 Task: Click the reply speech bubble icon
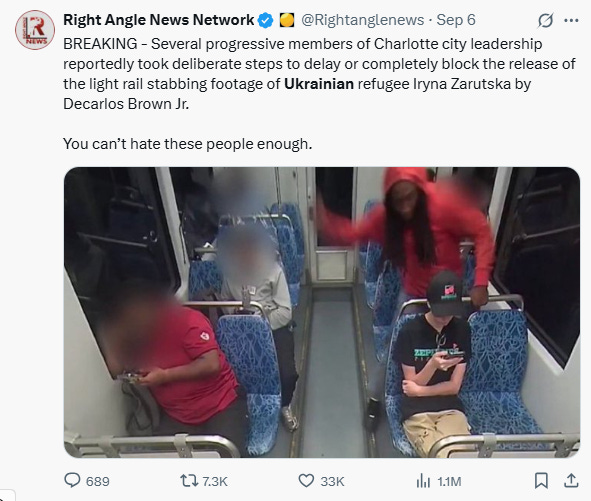[72, 481]
